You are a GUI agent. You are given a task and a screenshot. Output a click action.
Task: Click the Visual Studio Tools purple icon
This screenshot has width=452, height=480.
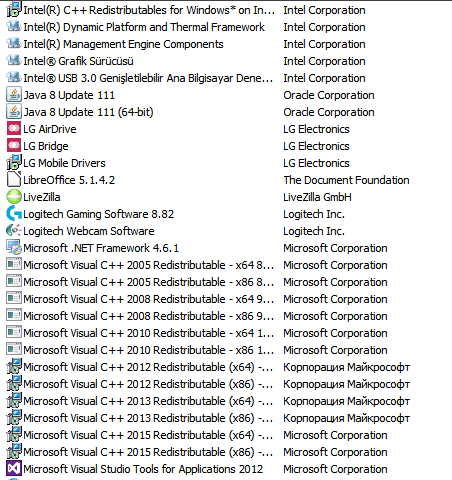(x=14, y=469)
